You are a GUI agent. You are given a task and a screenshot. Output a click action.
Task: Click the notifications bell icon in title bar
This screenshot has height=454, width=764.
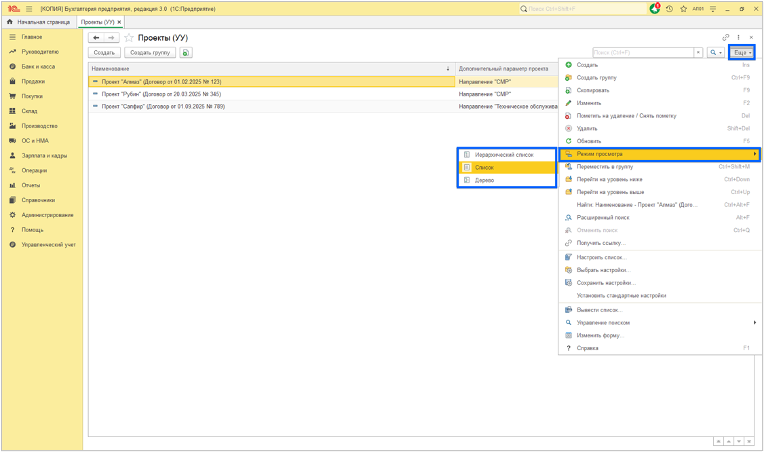[655, 8]
